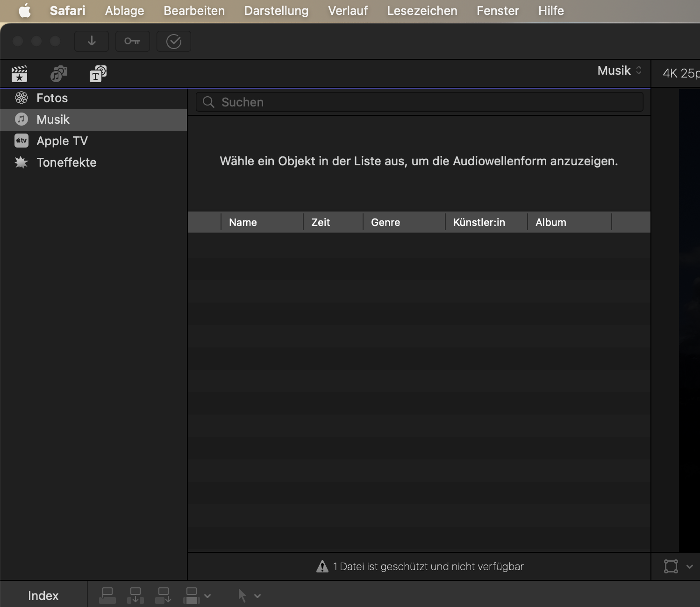Open the Darstellung menu
The image size is (700, 607).
[276, 11]
